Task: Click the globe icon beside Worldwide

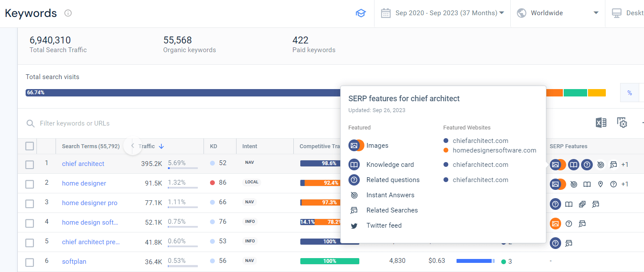Action: (x=522, y=13)
